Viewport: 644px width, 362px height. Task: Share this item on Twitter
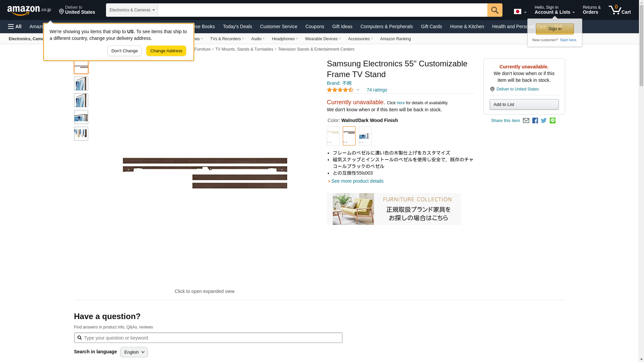[544, 121]
